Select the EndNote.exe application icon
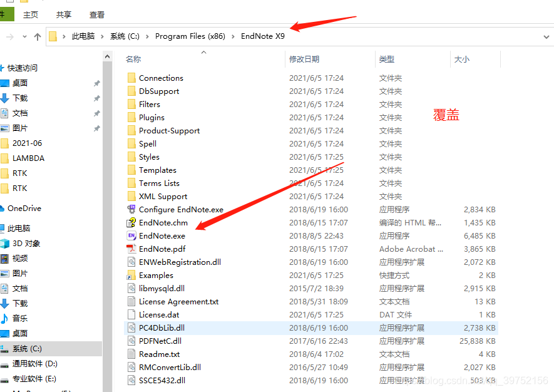 coord(131,235)
